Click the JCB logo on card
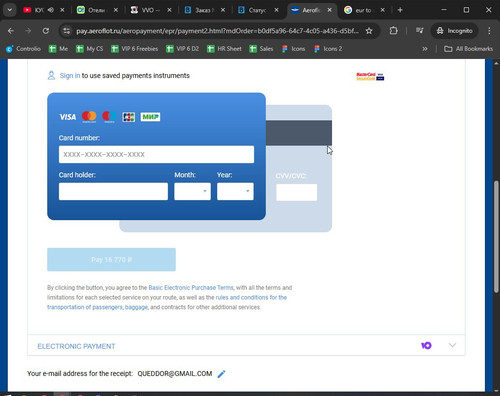500x396 pixels. click(129, 117)
